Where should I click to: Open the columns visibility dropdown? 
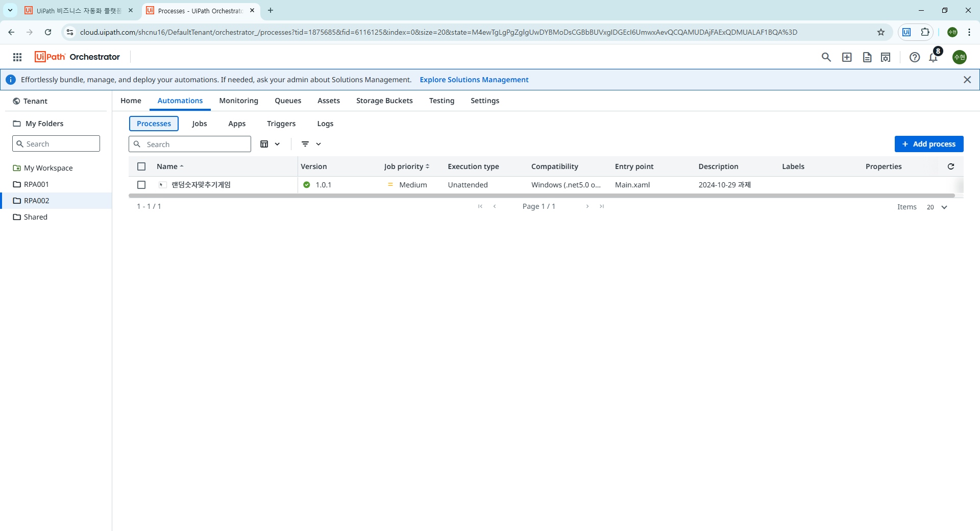[270, 144]
